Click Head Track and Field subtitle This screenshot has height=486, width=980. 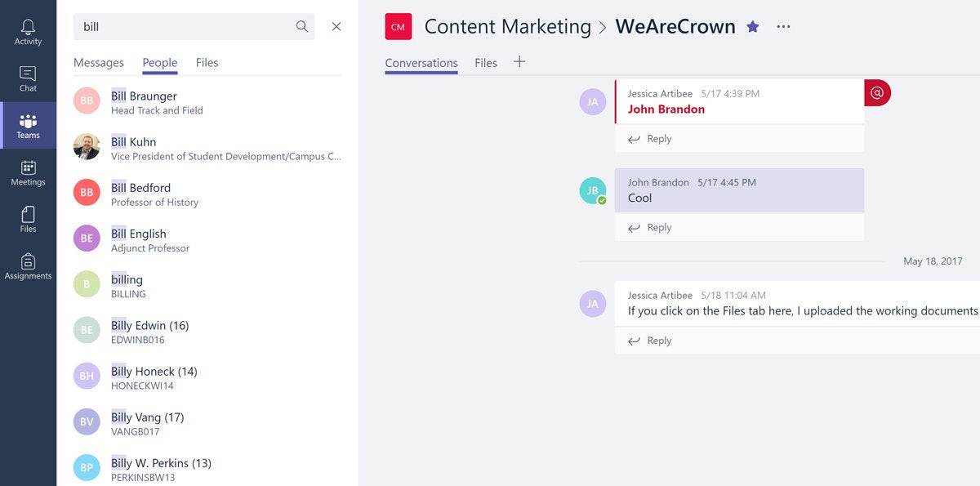pyautogui.click(x=157, y=110)
